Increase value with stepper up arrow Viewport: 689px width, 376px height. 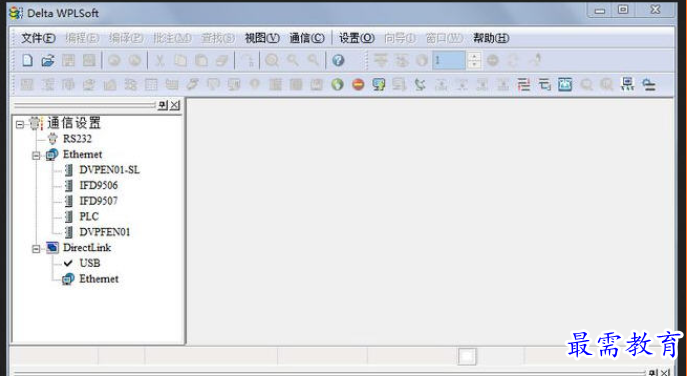coord(474,56)
